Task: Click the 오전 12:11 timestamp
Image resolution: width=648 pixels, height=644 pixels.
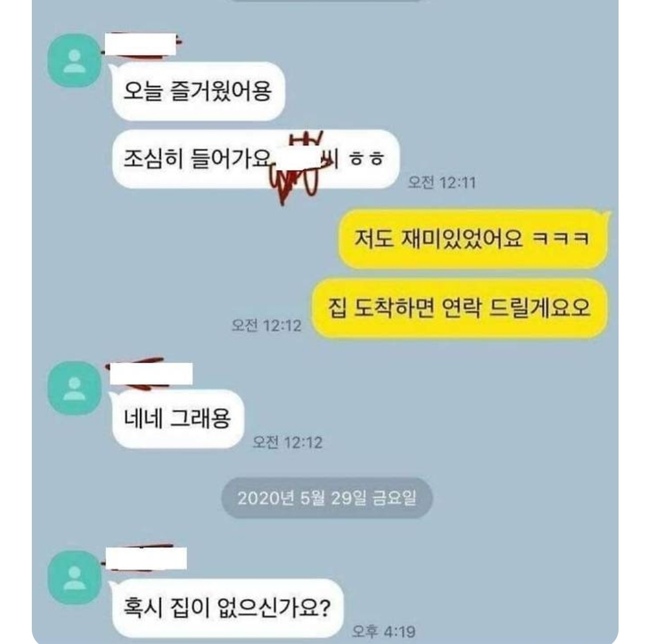Action: click(442, 182)
